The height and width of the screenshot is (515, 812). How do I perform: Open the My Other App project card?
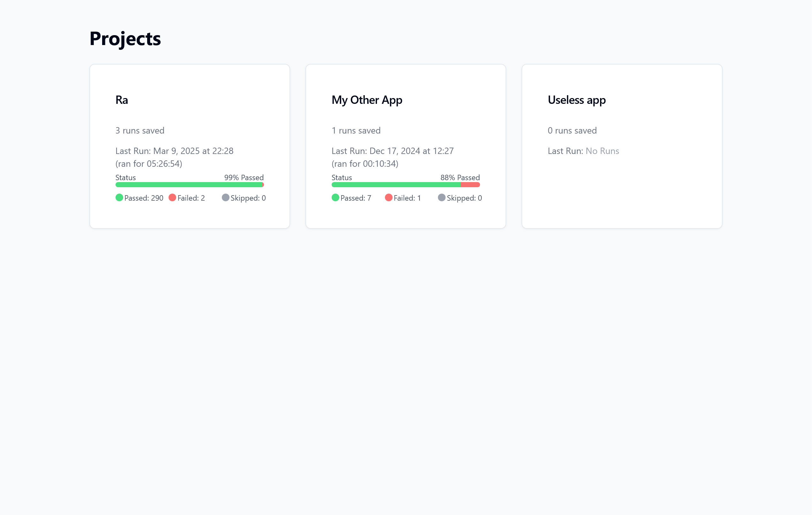pyautogui.click(x=406, y=146)
